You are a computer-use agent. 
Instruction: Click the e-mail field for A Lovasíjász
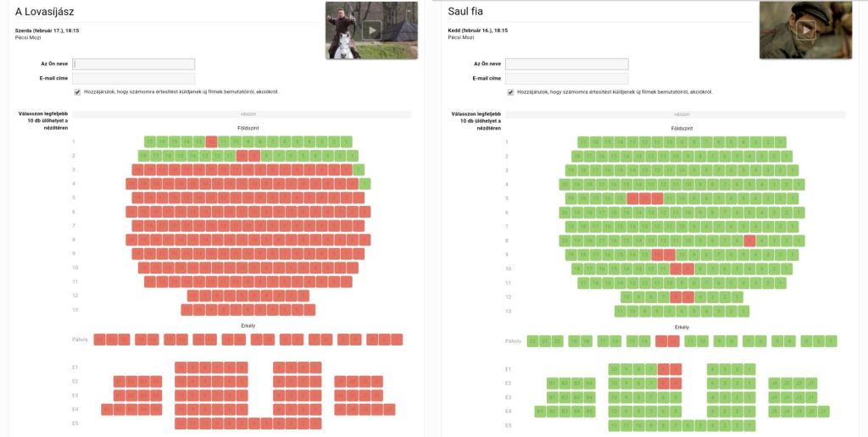[x=134, y=79]
